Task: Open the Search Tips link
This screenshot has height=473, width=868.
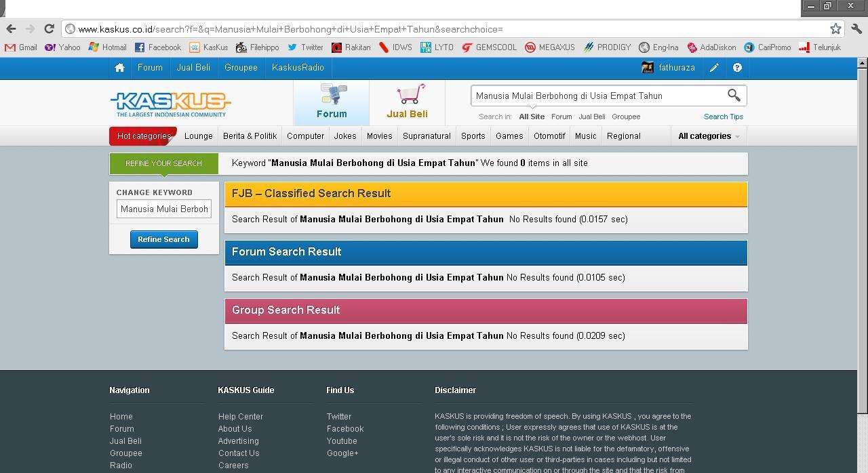Action: (x=724, y=117)
